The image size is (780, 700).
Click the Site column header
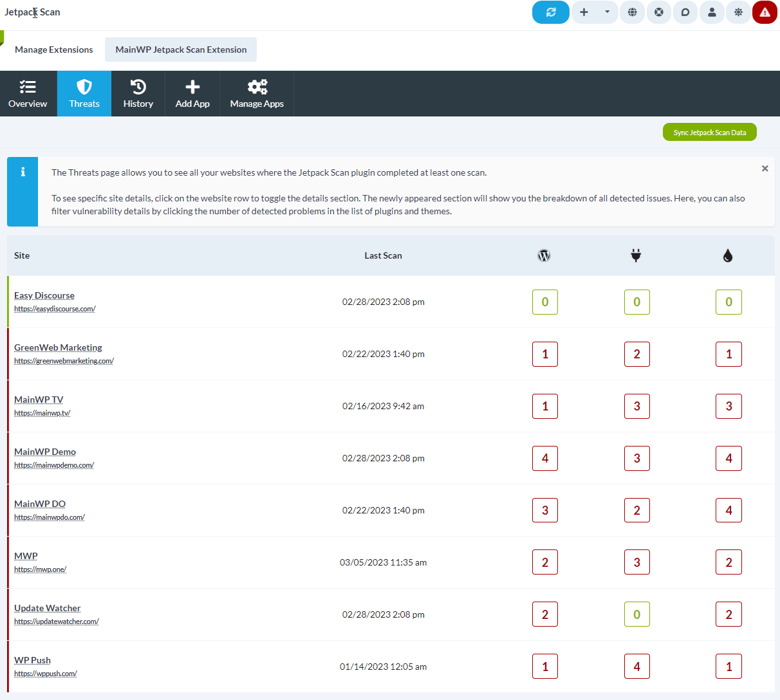22,255
